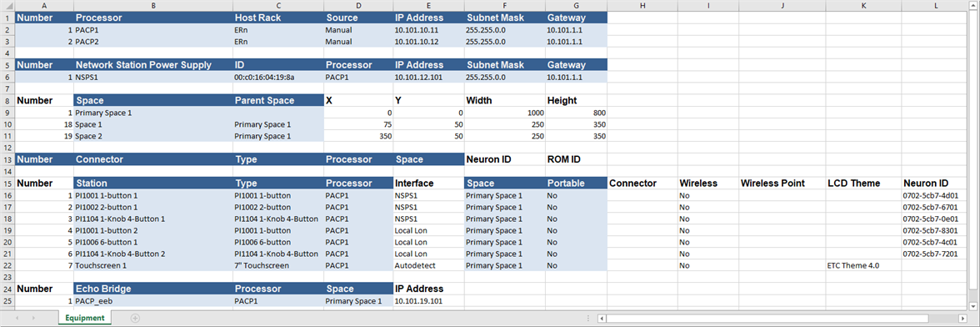Select column B header
This screenshot has width=980, height=327.
[153, 6]
